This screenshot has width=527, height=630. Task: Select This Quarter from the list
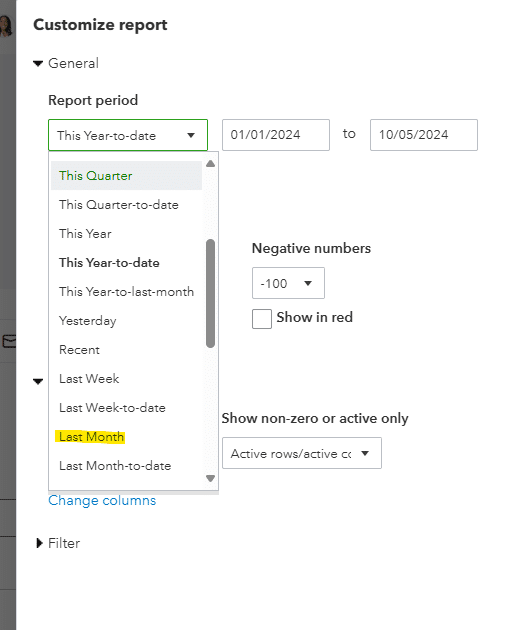pos(126,176)
